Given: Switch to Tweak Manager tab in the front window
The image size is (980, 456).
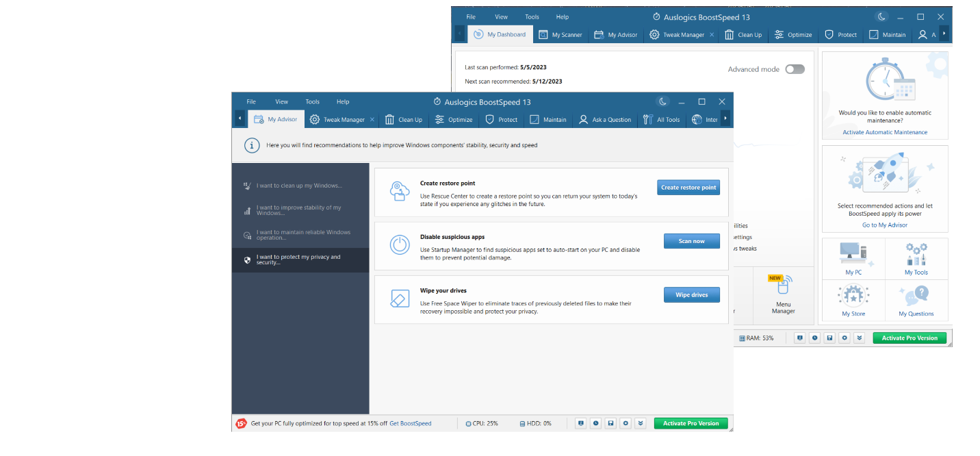Looking at the screenshot, I should (337, 119).
